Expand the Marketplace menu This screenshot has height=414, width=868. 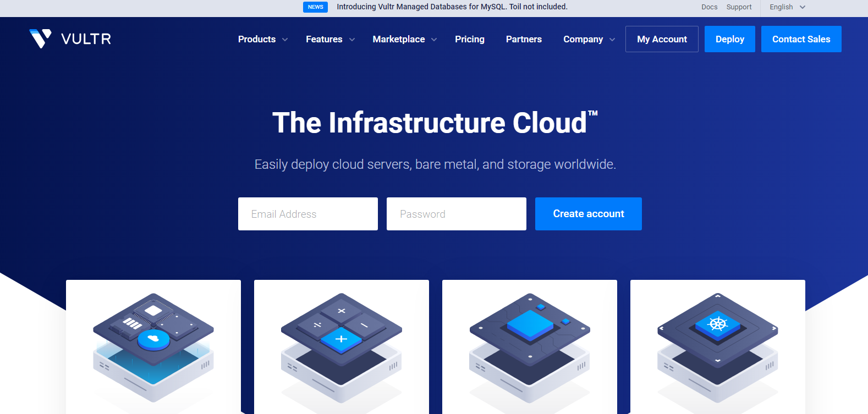point(404,39)
